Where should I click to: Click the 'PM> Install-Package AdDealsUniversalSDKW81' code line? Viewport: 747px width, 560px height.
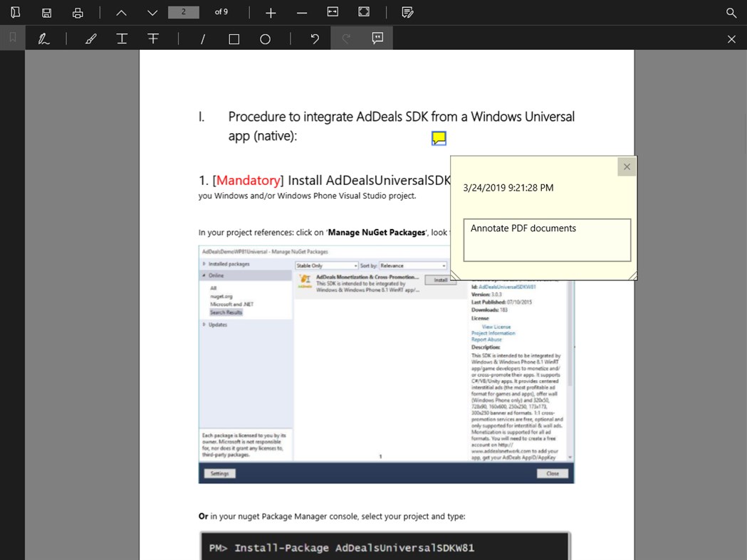[x=342, y=548]
